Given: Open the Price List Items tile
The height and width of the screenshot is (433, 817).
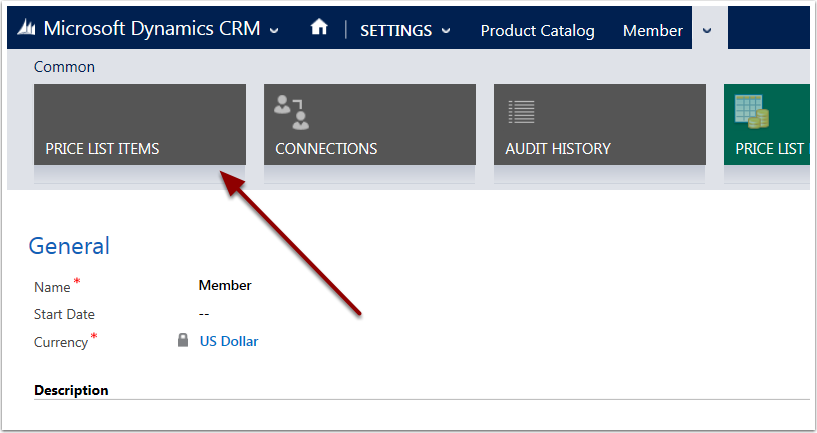Looking at the screenshot, I should (x=140, y=125).
